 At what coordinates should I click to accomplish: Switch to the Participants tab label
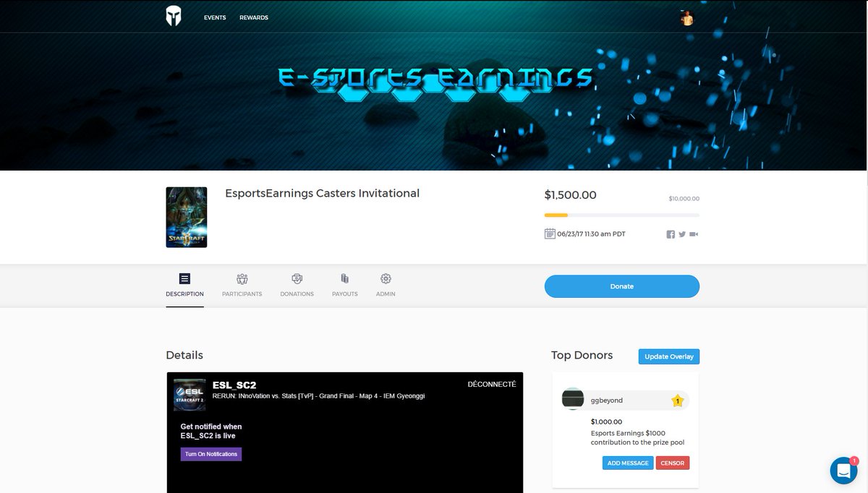242,294
